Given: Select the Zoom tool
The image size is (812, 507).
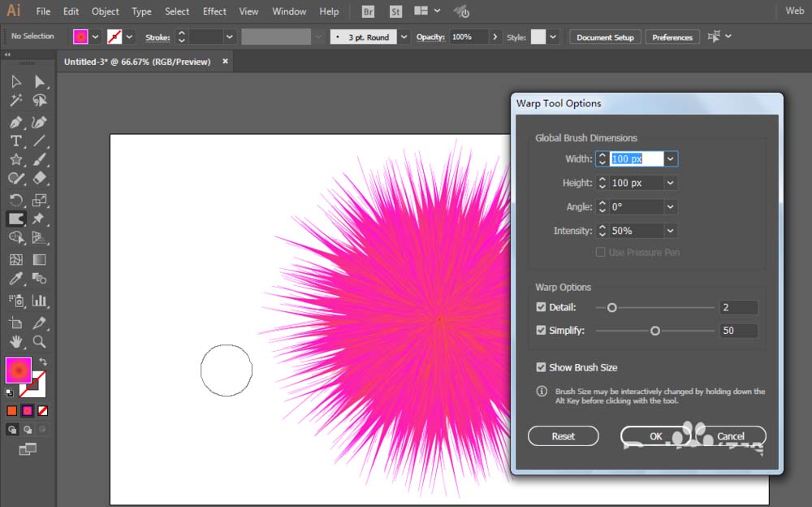Looking at the screenshot, I should pos(39,341).
